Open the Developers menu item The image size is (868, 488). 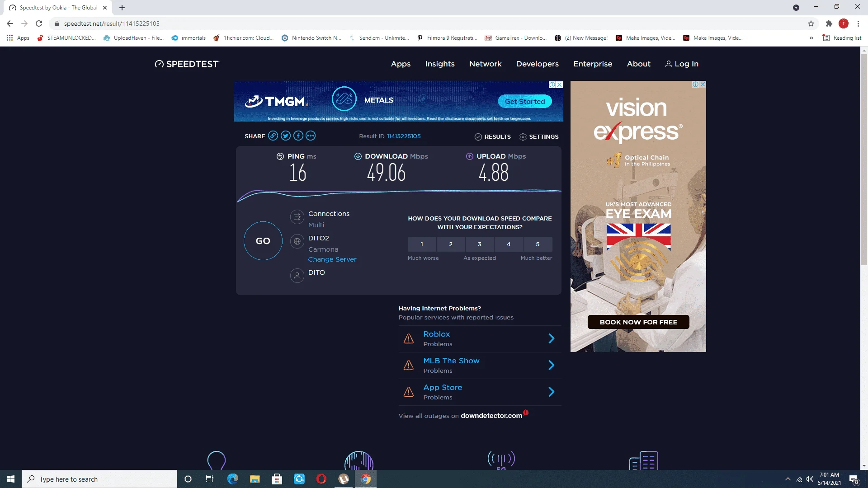[538, 64]
